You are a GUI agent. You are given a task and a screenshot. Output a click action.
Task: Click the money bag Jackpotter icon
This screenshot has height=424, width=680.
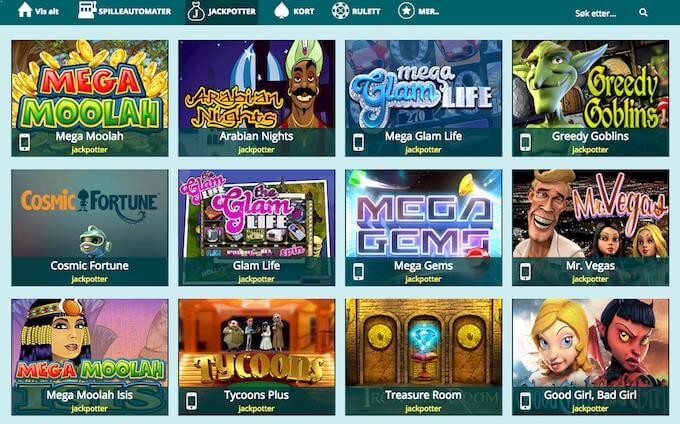[x=196, y=12]
